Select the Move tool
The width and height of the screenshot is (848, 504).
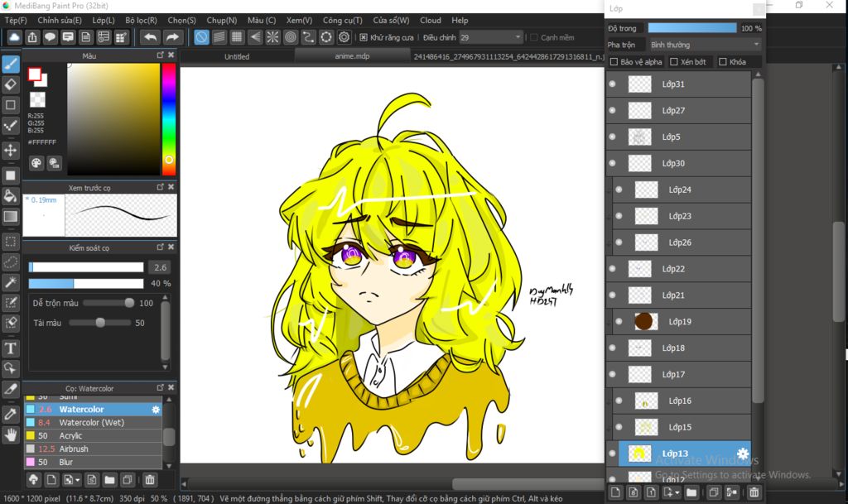tap(11, 150)
